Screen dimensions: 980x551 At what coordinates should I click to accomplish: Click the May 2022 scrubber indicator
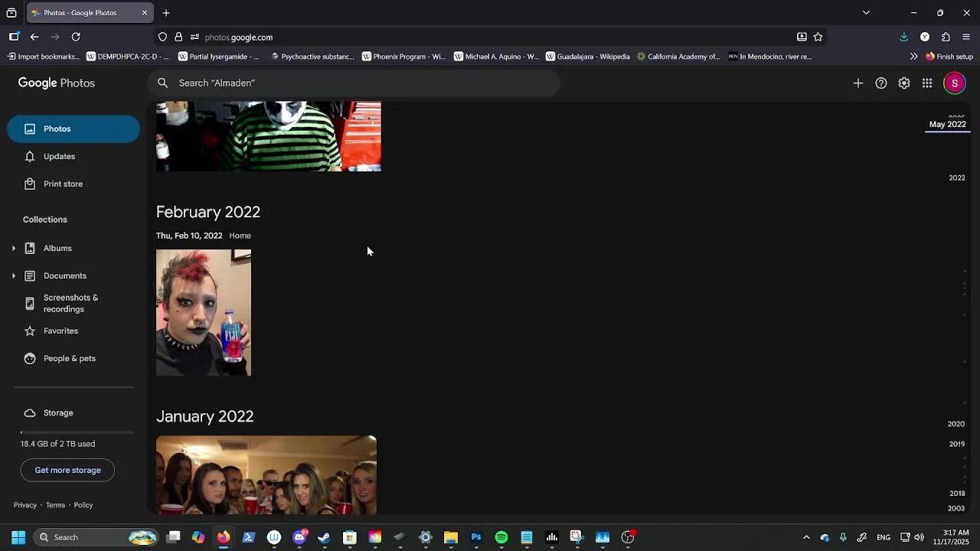[x=948, y=124]
